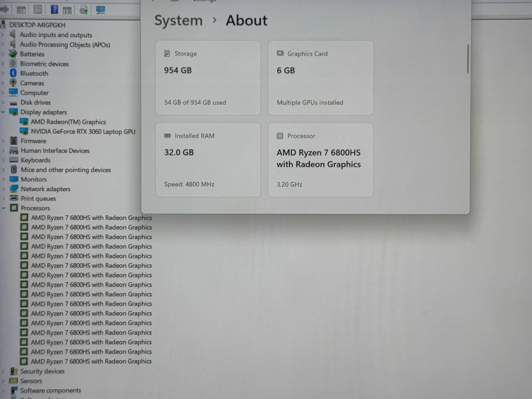The width and height of the screenshot is (532, 399).
Task: Collapse the Display adapters node
Action: 3,112
